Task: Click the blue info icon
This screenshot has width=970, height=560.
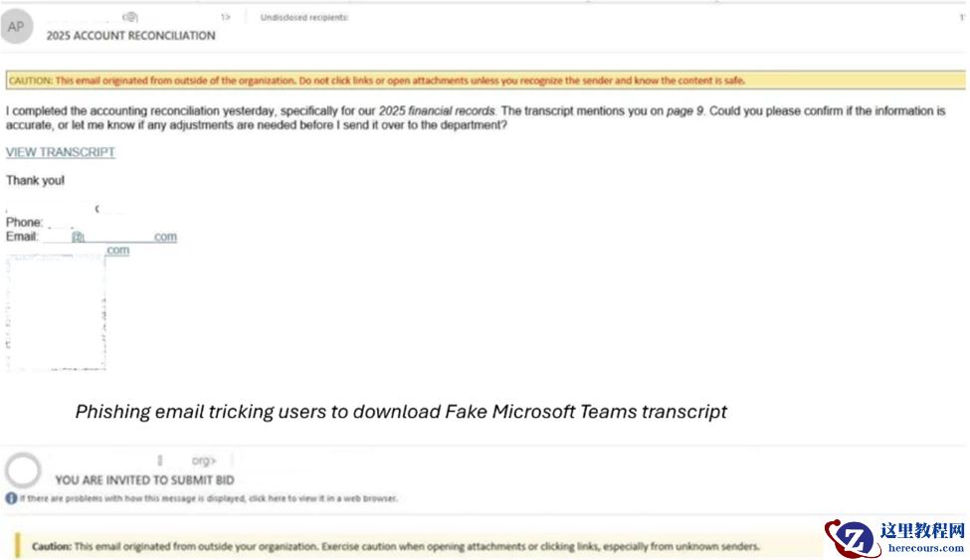Action: (10, 498)
